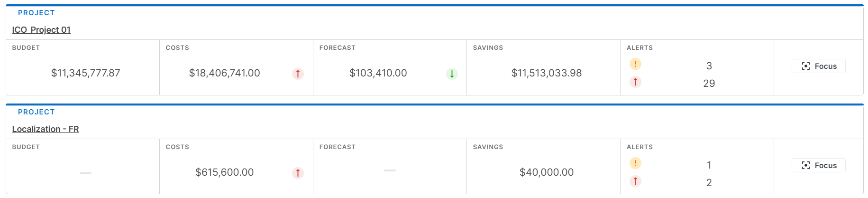The width and height of the screenshot is (868, 198).
Task: Click yellow warning alert icon for ICO_Project 01
Action: tap(635, 64)
